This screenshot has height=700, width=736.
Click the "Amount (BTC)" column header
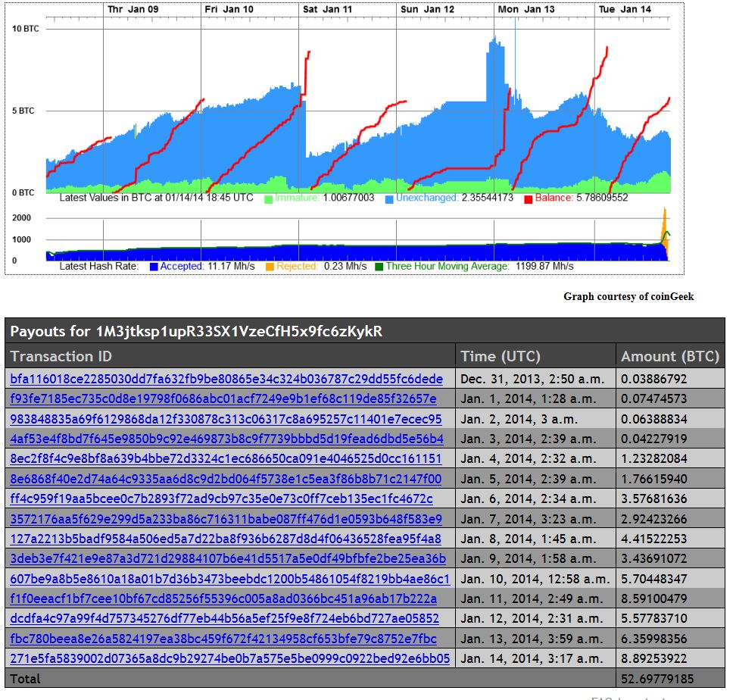670,356
